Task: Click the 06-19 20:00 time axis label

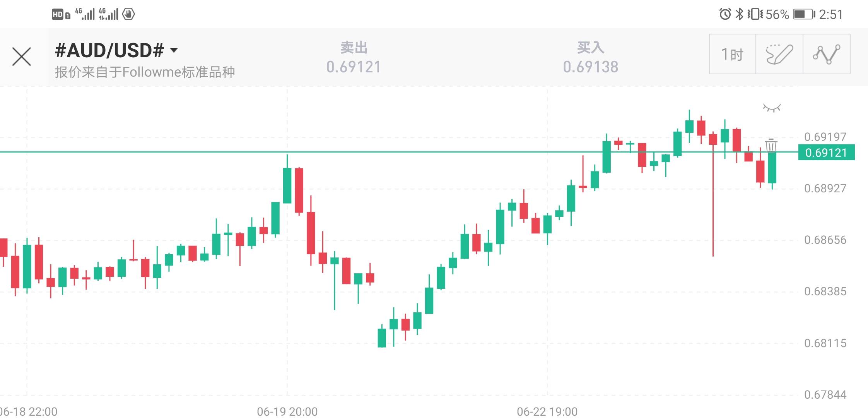Action: (287, 411)
